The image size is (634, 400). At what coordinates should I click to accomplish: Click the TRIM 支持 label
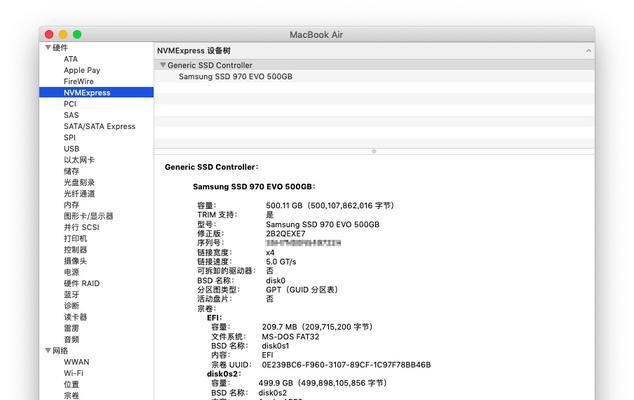coord(217,215)
